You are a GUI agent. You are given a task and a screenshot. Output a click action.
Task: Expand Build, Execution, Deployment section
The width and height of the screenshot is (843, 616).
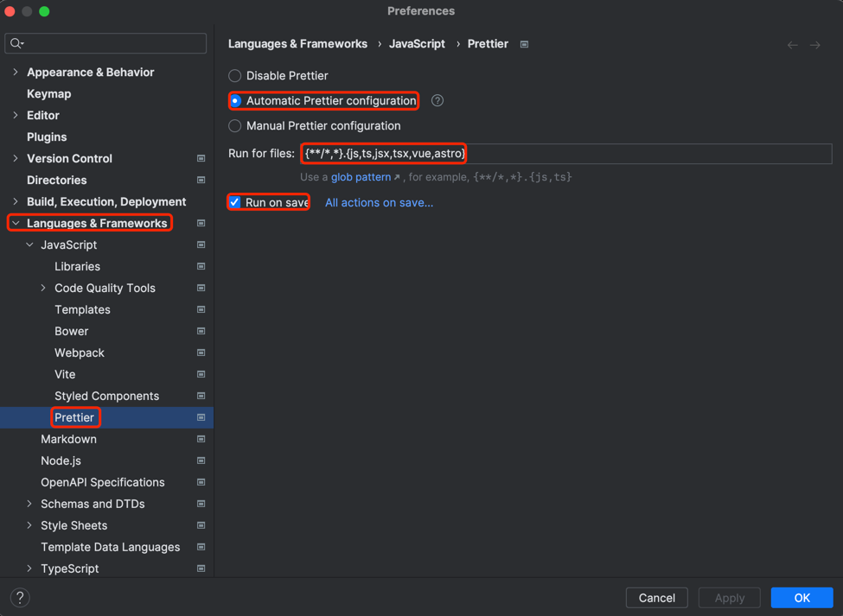[x=16, y=201]
